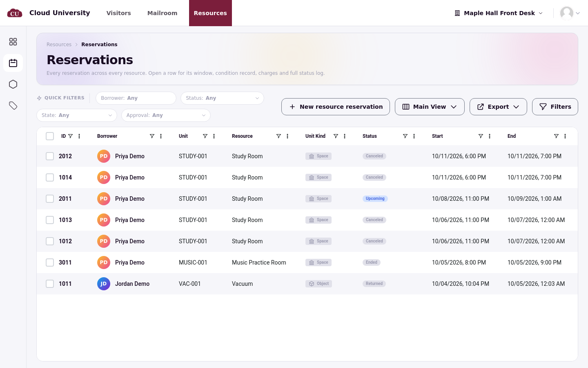588x368 pixels.
Task: Click start time 10/08/2026, 11:00 PM
Action: pos(461,199)
